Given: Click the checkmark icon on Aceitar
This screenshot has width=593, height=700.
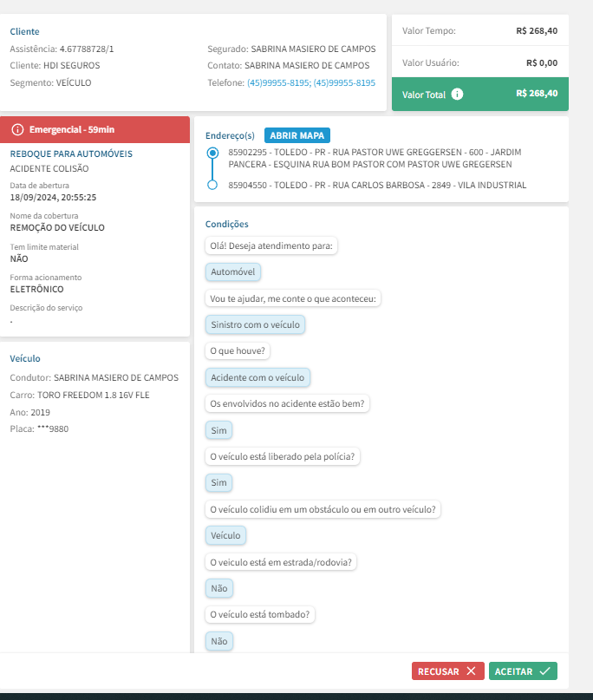Looking at the screenshot, I should tap(544, 671).
